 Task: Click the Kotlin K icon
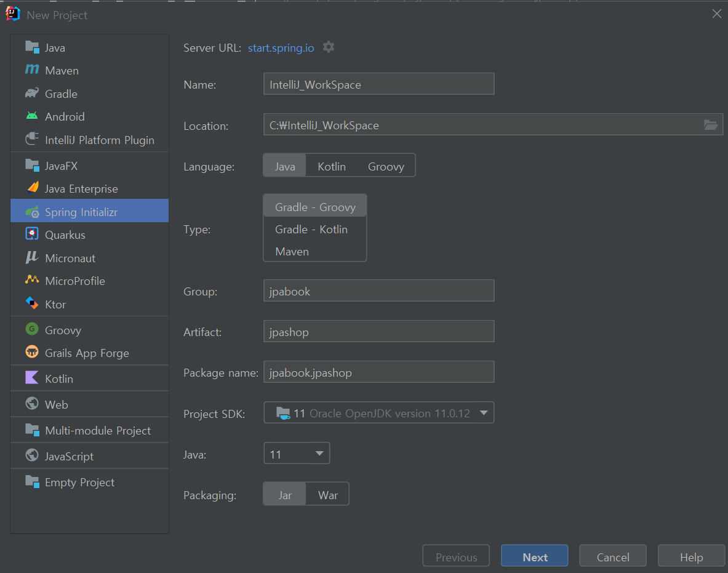pyautogui.click(x=32, y=377)
